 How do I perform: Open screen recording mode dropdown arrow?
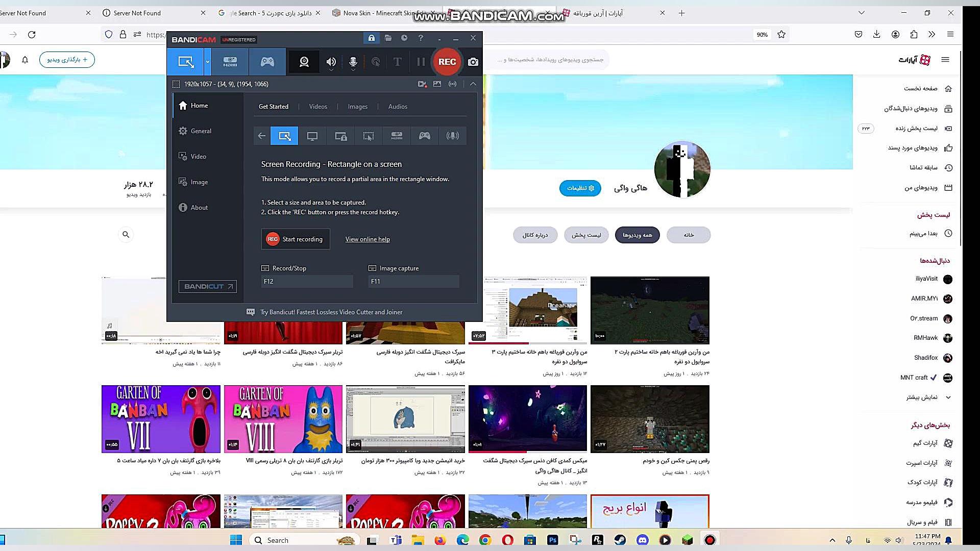(x=208, y=62)
